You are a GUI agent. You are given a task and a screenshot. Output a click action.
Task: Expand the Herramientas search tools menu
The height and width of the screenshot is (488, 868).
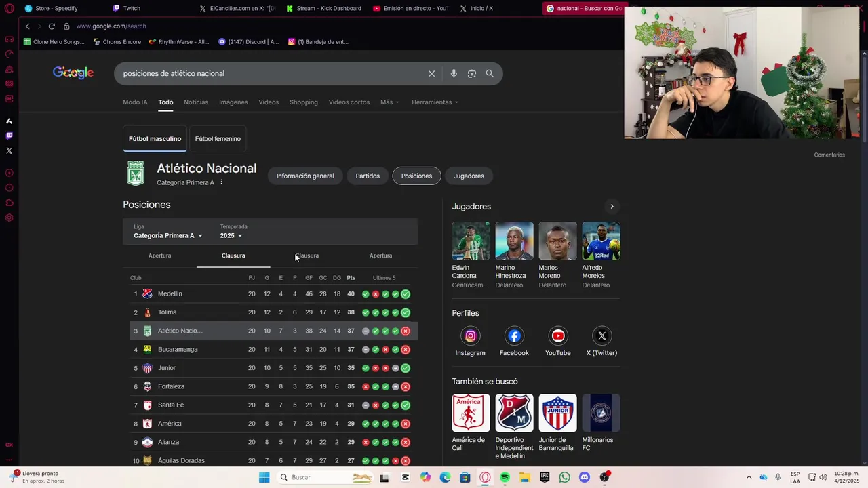435,102
